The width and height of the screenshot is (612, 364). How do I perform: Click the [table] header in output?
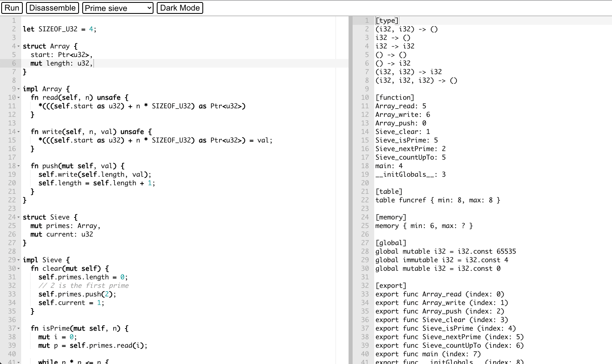coord(389,191)
